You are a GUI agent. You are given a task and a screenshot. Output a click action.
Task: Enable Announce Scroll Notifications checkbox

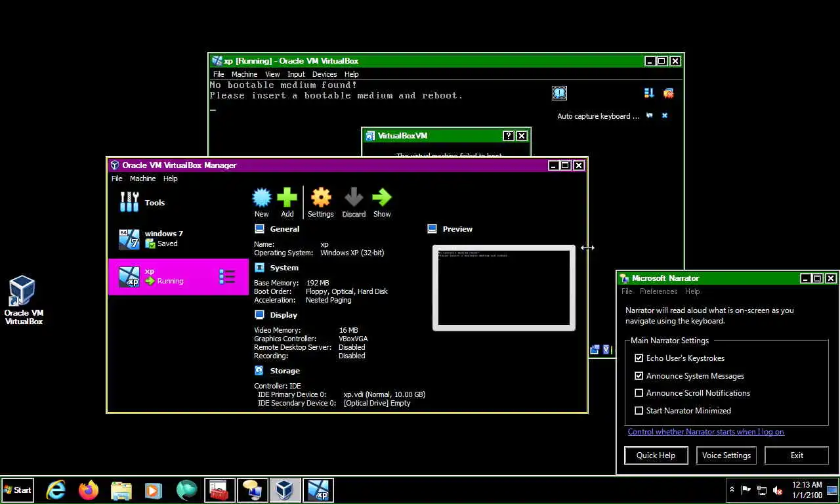coord(639,393)
